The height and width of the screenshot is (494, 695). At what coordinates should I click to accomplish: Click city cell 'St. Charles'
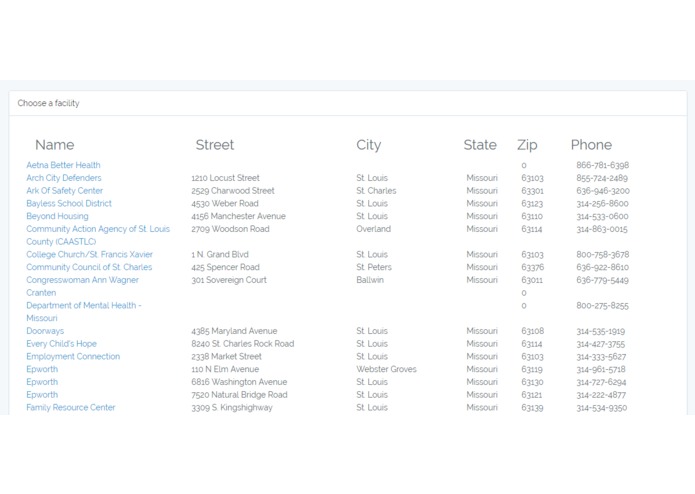pyautogui.click(x=376, y=191)
